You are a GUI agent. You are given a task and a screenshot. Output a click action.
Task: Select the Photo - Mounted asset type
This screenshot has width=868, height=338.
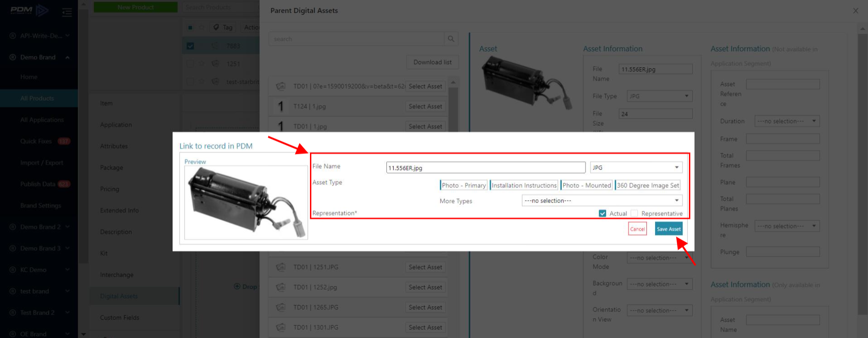(x=586, y=185)
